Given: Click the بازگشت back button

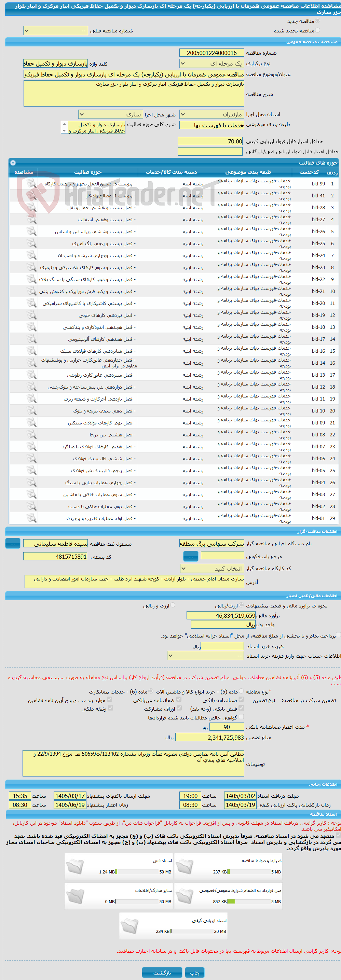Looking at the screenshot, I should [x=162, y=972].
